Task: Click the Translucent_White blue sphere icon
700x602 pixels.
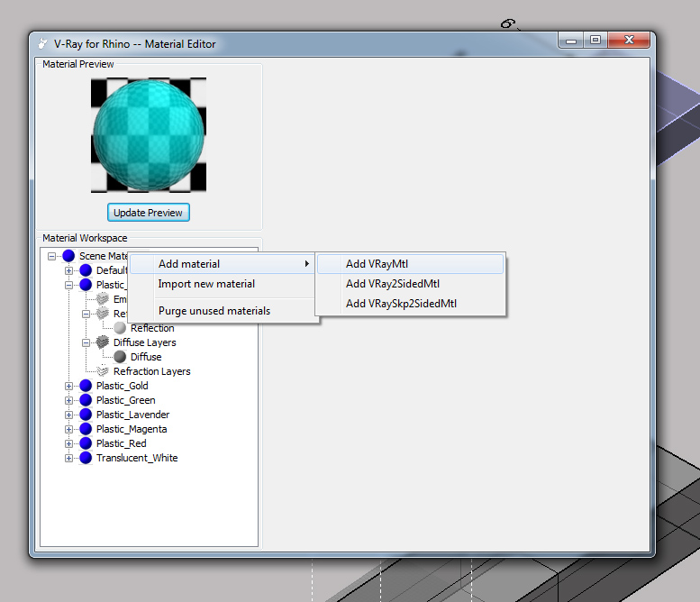Action: pyautogui.click(x=86, y=458)
